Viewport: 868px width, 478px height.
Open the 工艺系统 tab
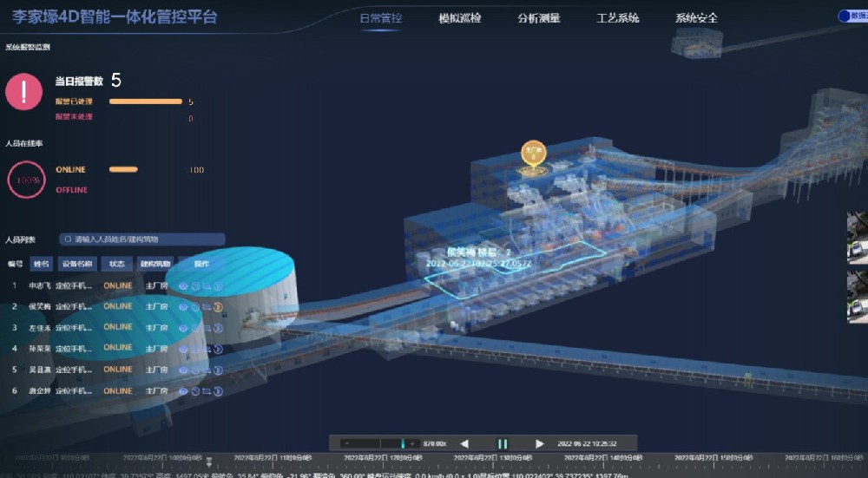tap(618, 18)
